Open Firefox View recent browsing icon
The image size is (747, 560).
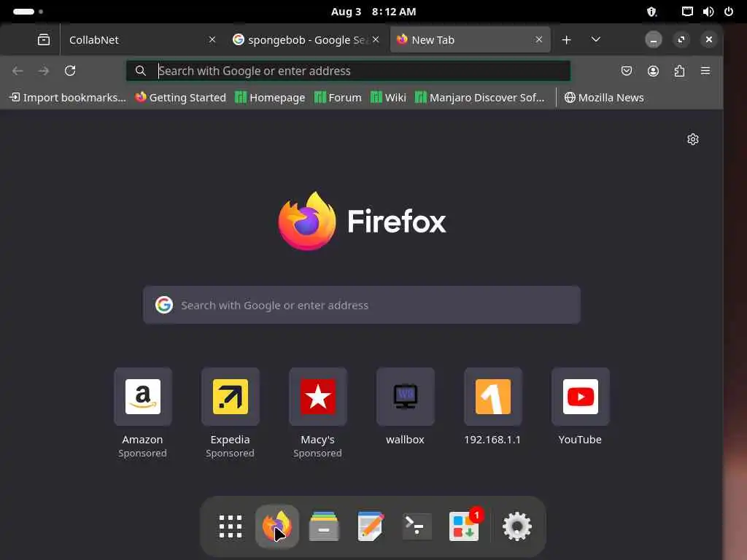[43, 39]
